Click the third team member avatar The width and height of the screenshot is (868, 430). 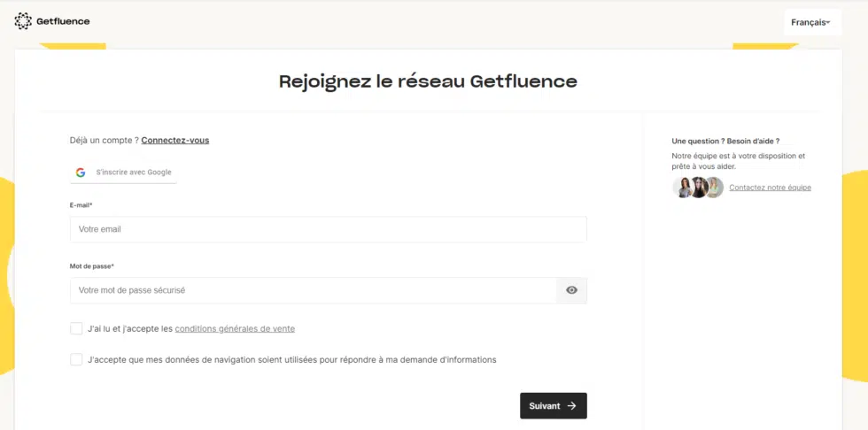(715, 188)
